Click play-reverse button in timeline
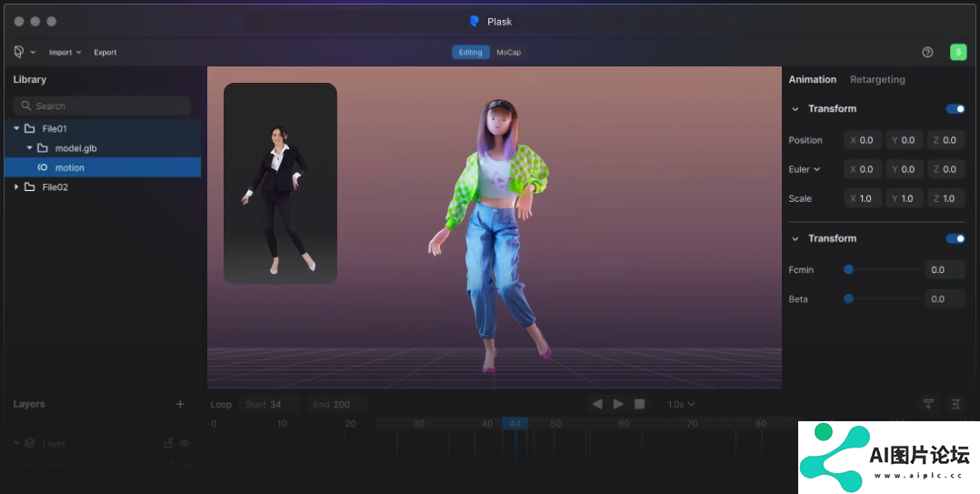The image size is (980, 494). click(x=597, y=404)
